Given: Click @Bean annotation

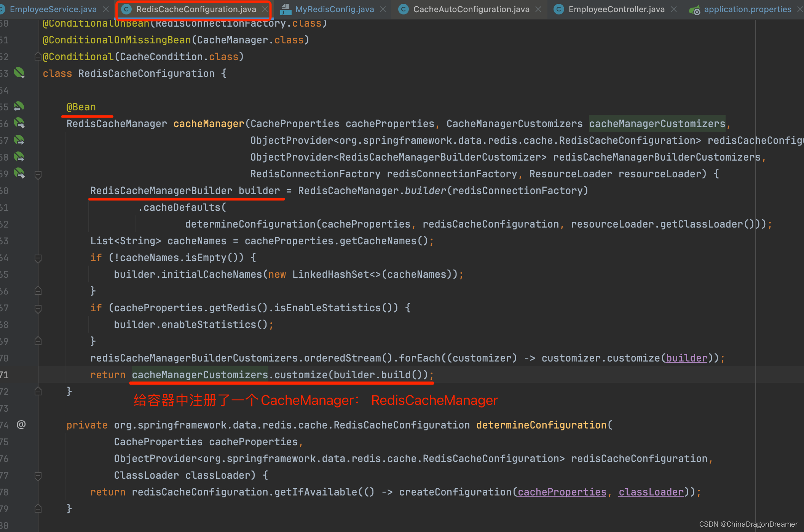Looking at the screenshot, I should [x=81, y=107].
